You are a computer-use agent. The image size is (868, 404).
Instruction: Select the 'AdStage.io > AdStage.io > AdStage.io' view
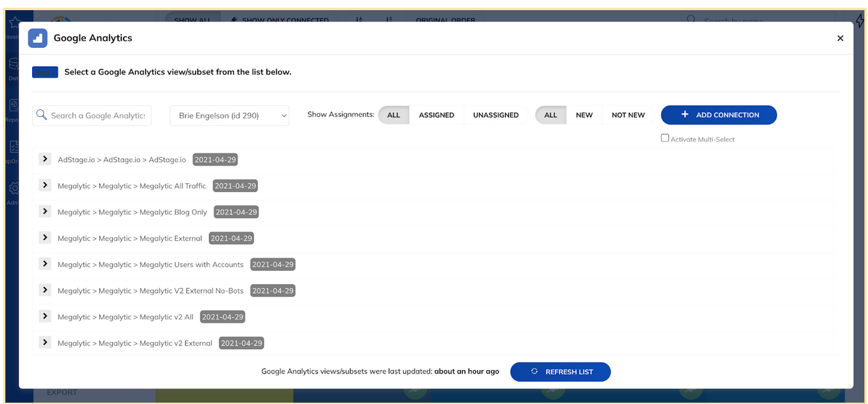(122, 160)
